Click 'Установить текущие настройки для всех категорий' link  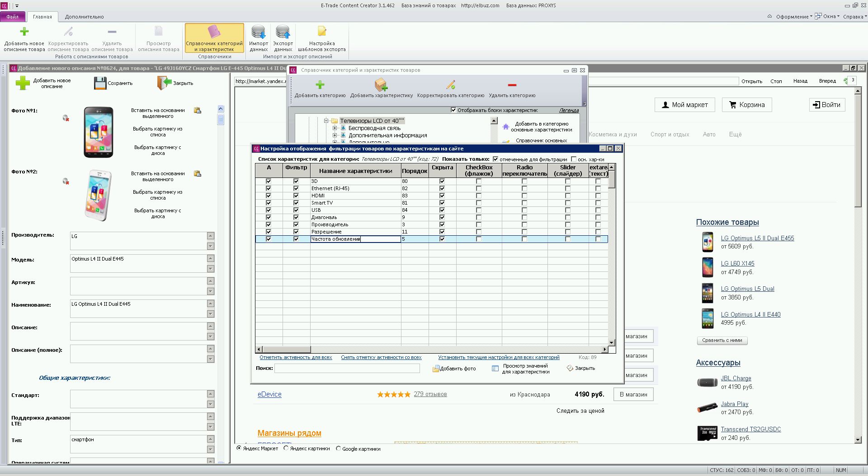(499, 357)
